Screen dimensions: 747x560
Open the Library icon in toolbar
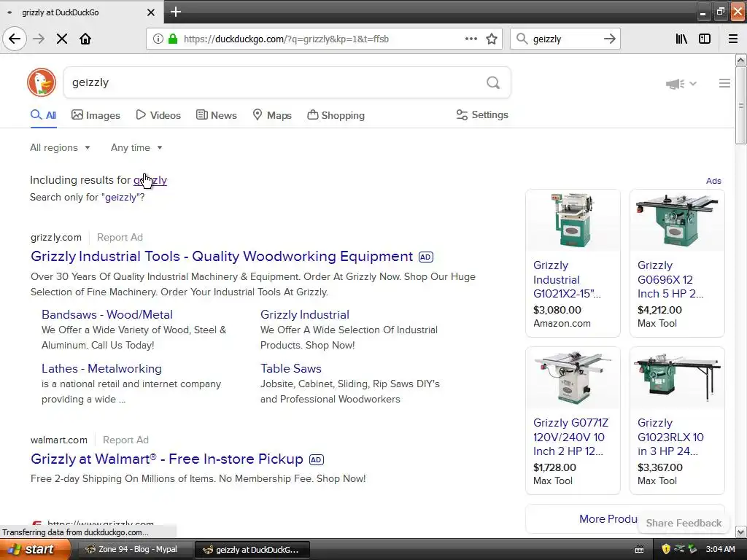pos(682,39)
